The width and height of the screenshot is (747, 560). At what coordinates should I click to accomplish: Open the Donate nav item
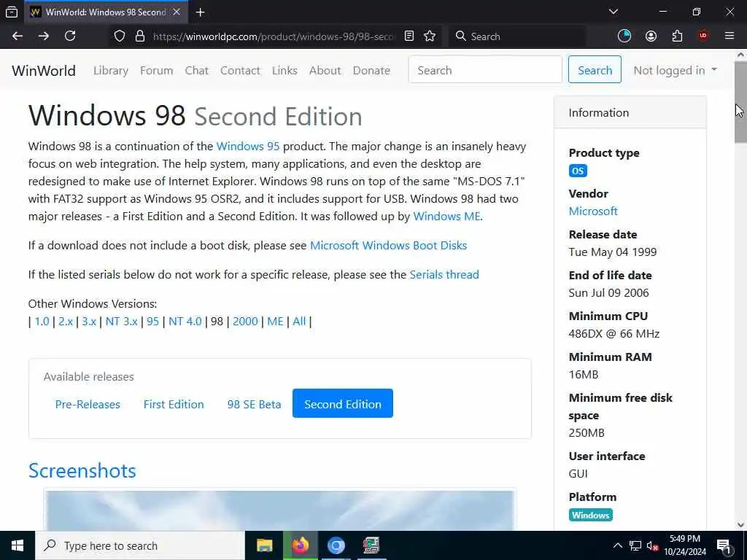[x=371, y=71]
